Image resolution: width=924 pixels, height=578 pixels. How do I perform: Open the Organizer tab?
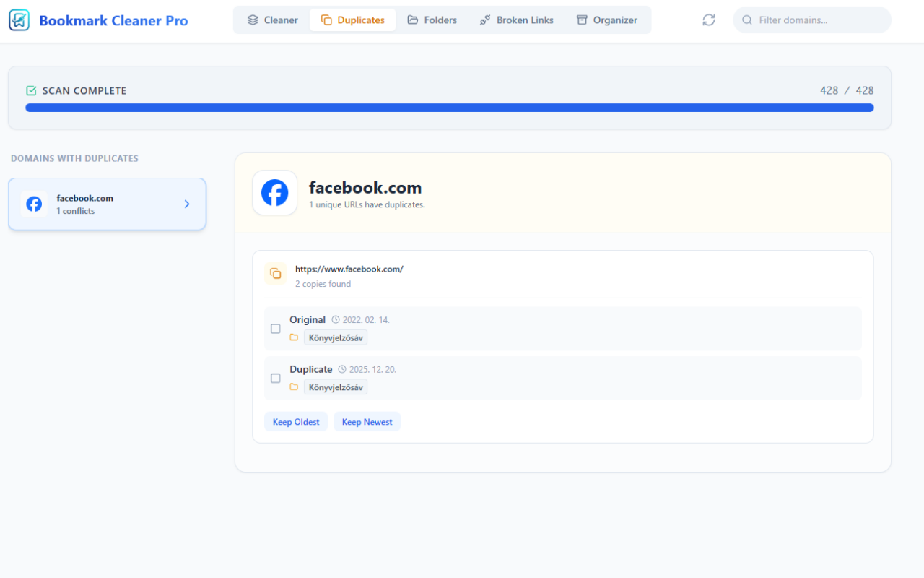606,20
